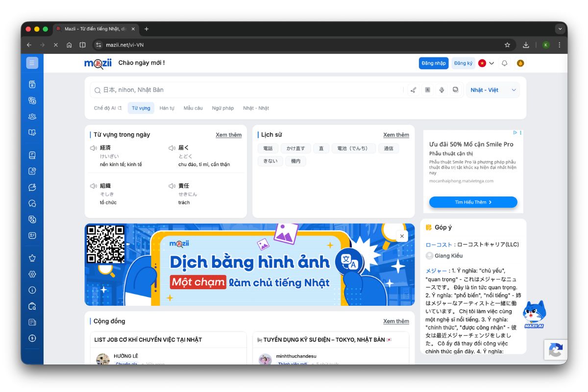Open handwriting input in search bar
The height and width of the screenshot is (392, 588).
click(414, 90)
